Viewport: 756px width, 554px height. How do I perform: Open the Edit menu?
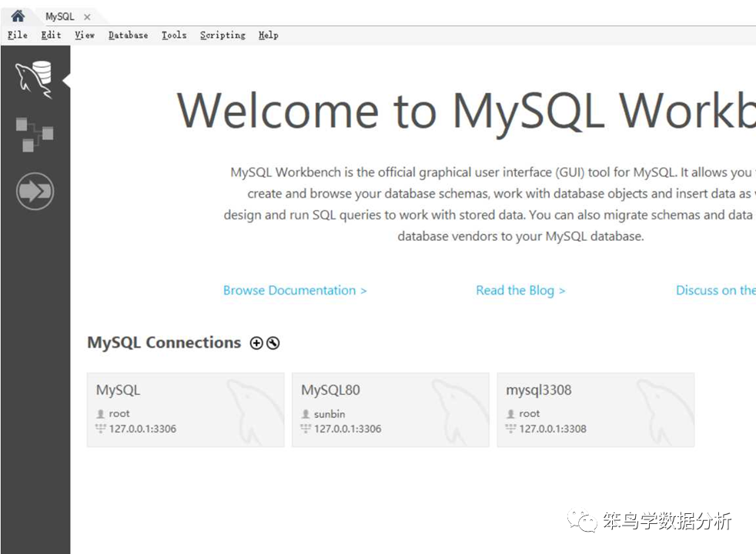pos(51,35)
